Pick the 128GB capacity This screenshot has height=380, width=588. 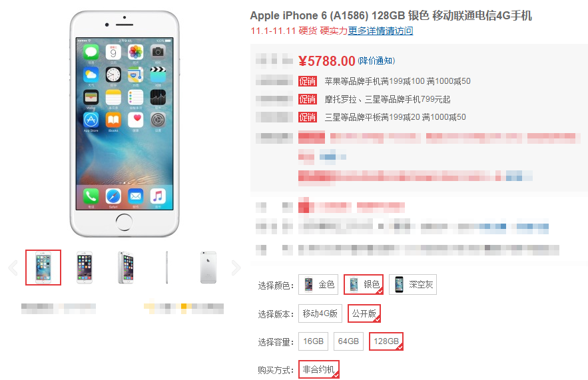click(386, 341)
